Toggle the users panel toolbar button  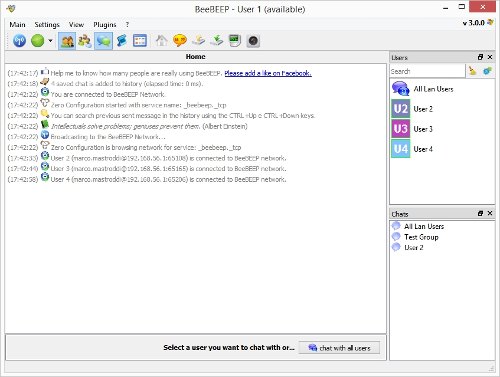[67, 41]
